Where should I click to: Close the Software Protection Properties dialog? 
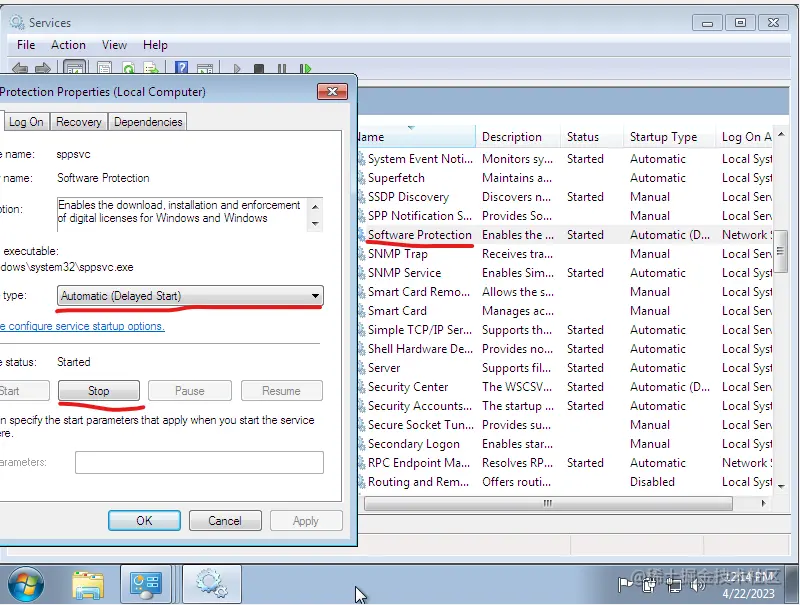tap(332, 91)
